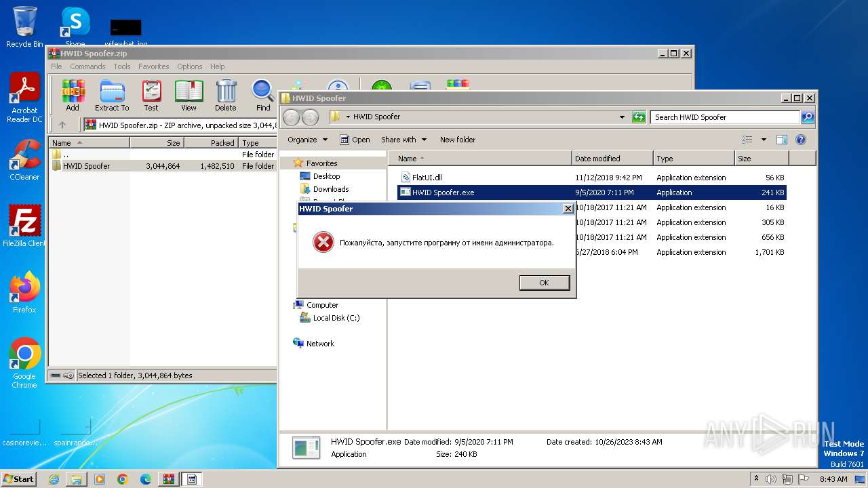Open Desktop in Explorer navigation pane
Screen dimensions: 868x488
pyautogui.click(x=326, y=176)
